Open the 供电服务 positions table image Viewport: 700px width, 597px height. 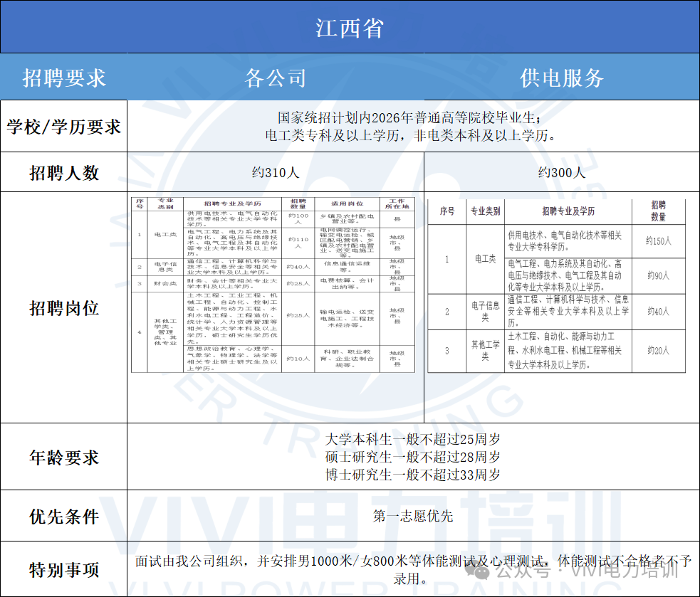point(556,285)
